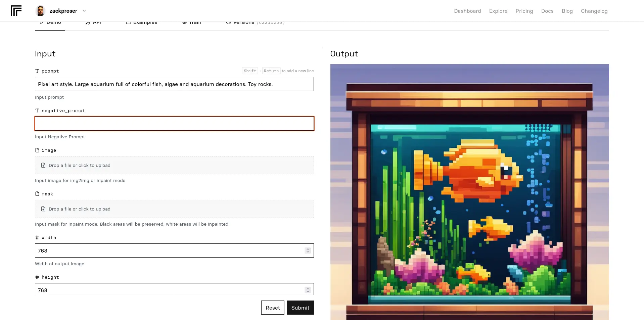Screen dimensions: 644x320
Task: Click the Replicate logo icon
Action: (16, 11)
